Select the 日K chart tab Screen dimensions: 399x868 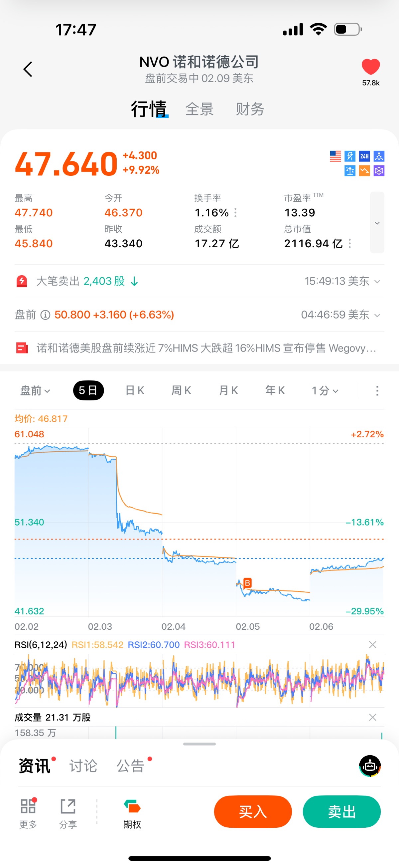click(x=135, y=390)
